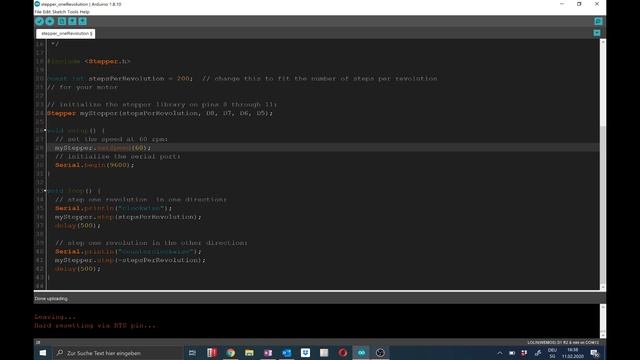Open the Help menu
The image size is (640, 360).
click(84, 12)
